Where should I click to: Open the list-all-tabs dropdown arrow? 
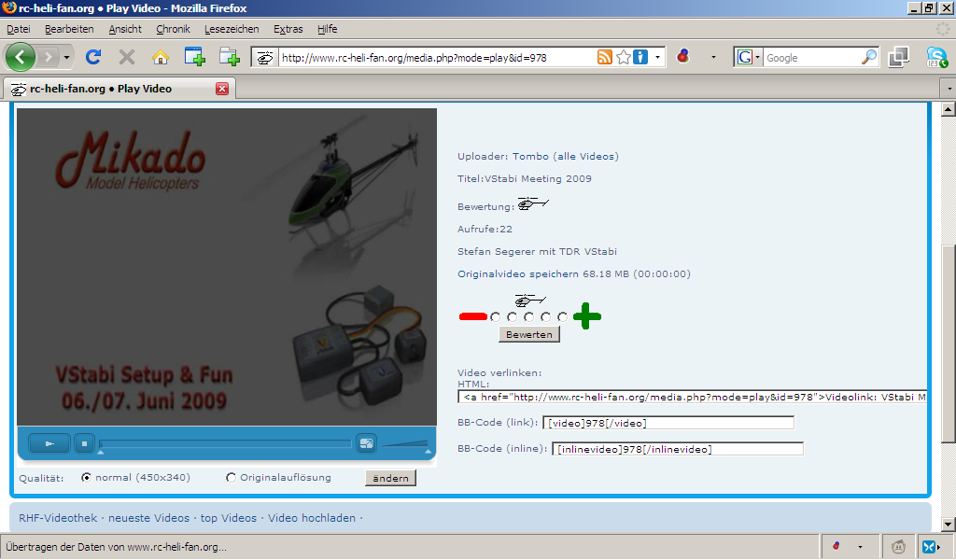click(x=949, y=89)
